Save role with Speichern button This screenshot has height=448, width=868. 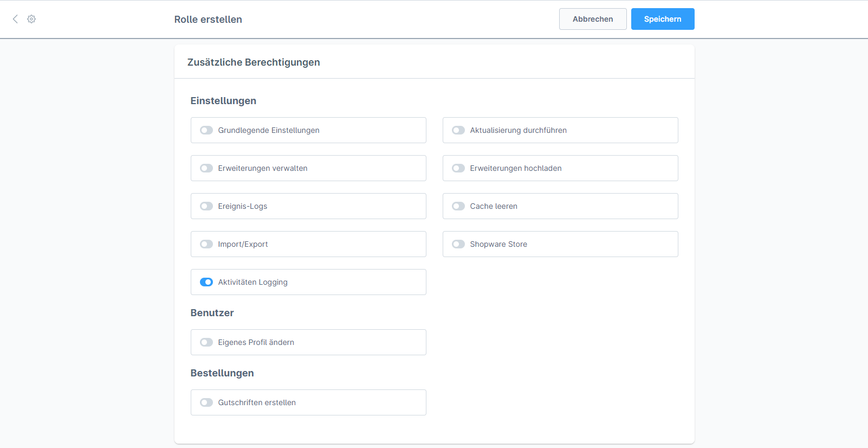coord(663,19)
